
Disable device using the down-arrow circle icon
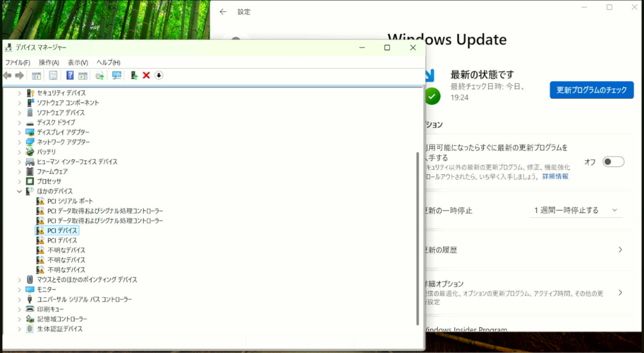pos(159,76)
